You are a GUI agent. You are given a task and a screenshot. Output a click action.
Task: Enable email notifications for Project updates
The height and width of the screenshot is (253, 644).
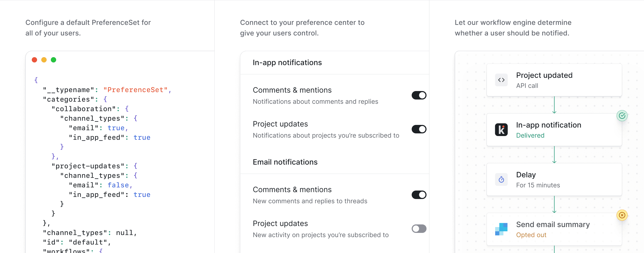[x=419, y=229]
